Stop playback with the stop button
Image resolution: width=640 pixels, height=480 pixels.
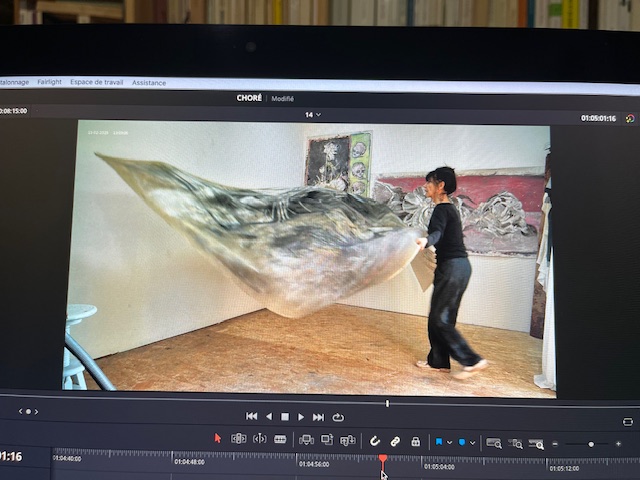[285, 417]
